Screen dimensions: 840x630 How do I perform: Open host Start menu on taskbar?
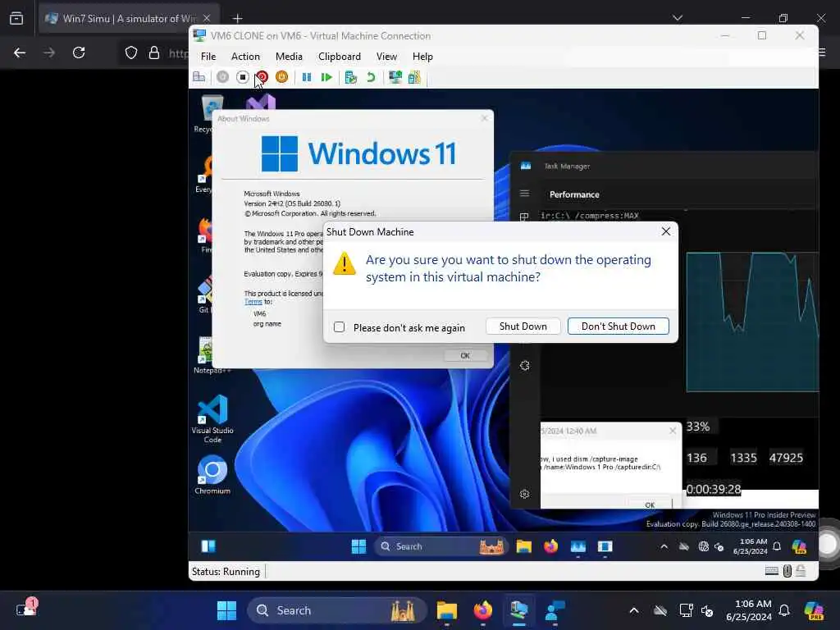[226, 610]
